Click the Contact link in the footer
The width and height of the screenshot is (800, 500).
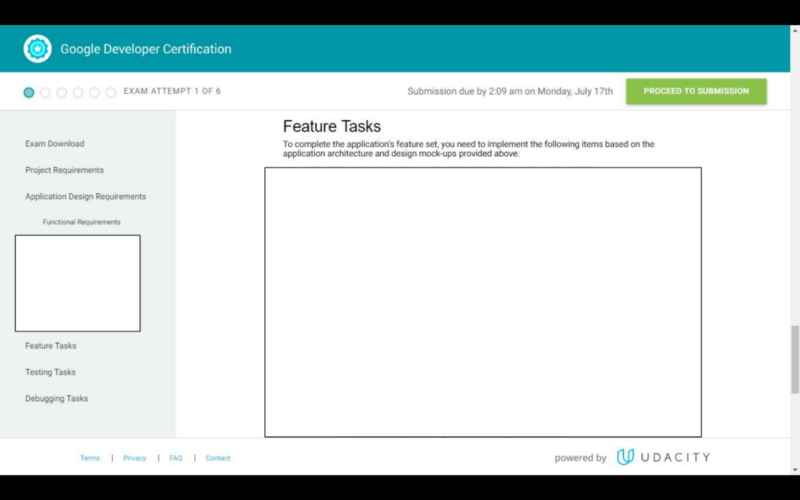218,458
